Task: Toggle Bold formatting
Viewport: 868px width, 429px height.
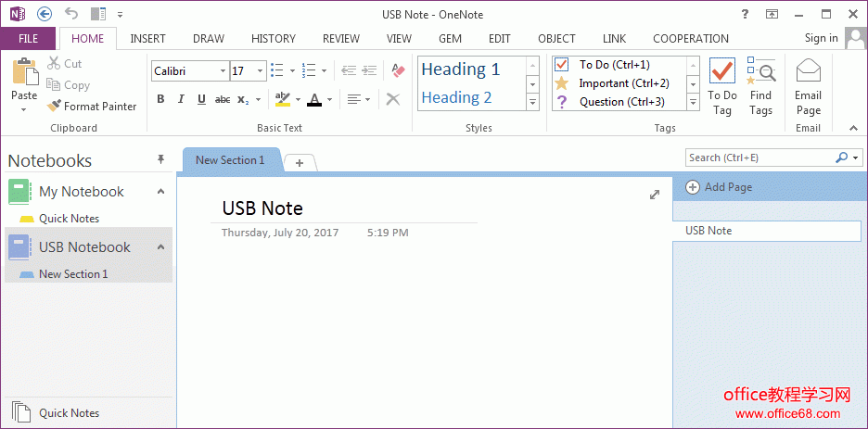Action: pyautogui.click(x=160, y=99)
